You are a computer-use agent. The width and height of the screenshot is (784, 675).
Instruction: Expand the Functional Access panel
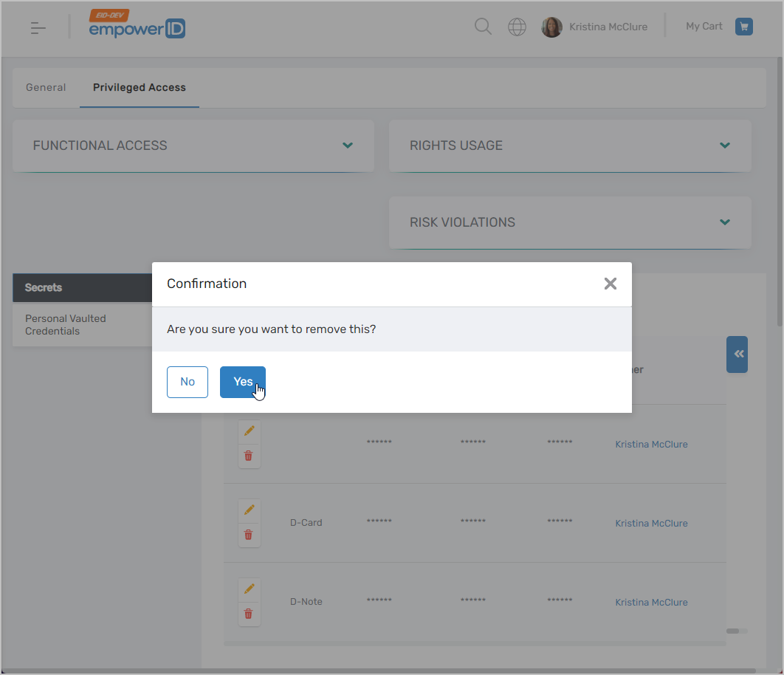(348, 145)
